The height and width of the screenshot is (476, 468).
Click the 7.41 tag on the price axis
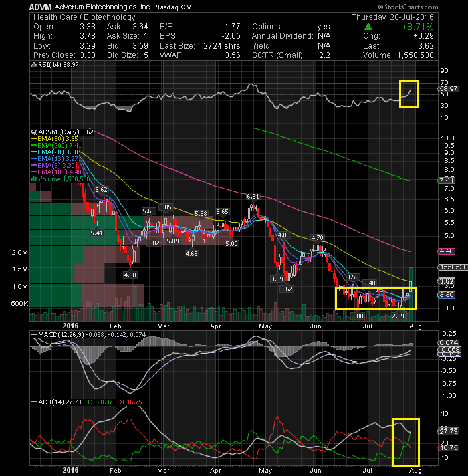(x=447, y=181)
